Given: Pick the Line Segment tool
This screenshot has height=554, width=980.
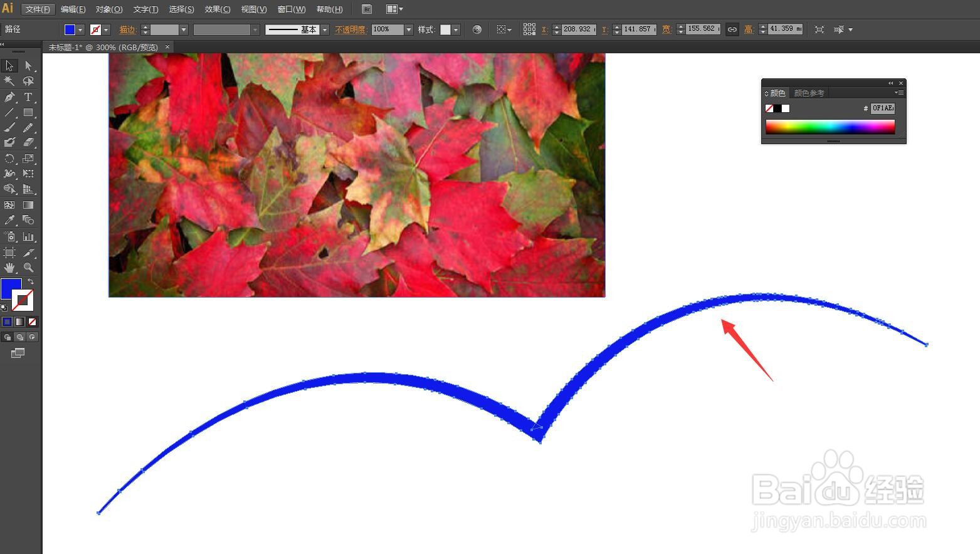Looking at the screenshot, I should tap(9, 113).
